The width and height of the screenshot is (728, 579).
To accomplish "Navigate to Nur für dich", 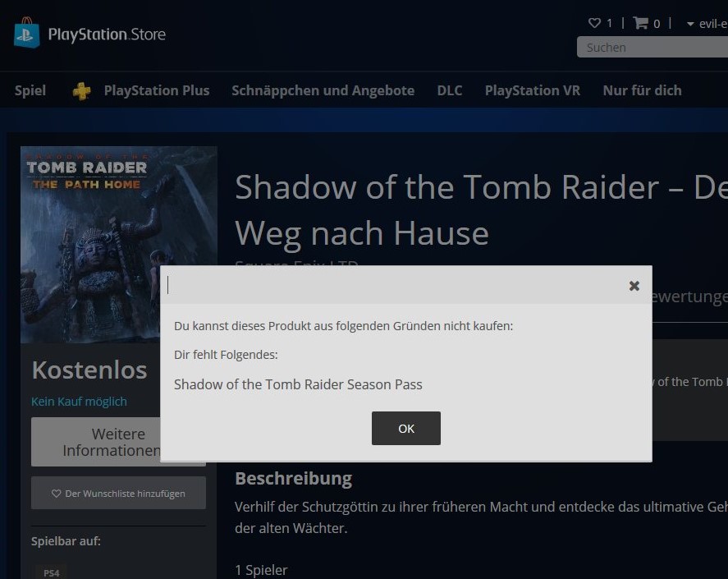I will pos(642,90).
